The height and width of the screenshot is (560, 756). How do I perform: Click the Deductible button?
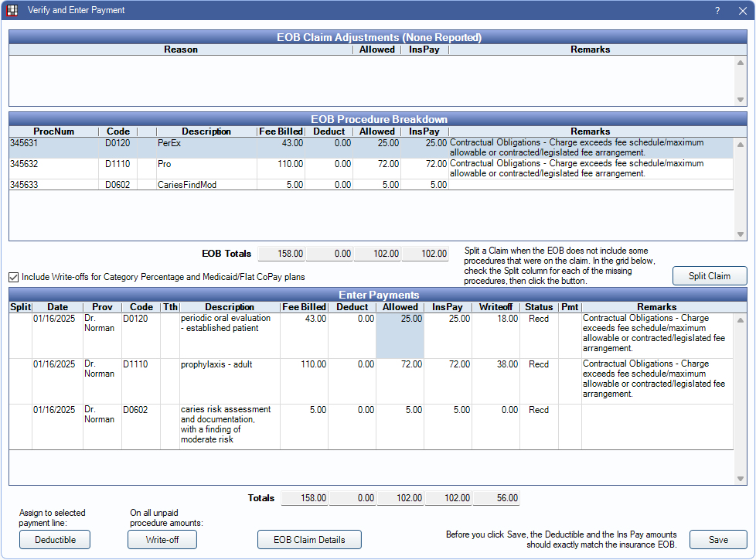click(54, 539)
